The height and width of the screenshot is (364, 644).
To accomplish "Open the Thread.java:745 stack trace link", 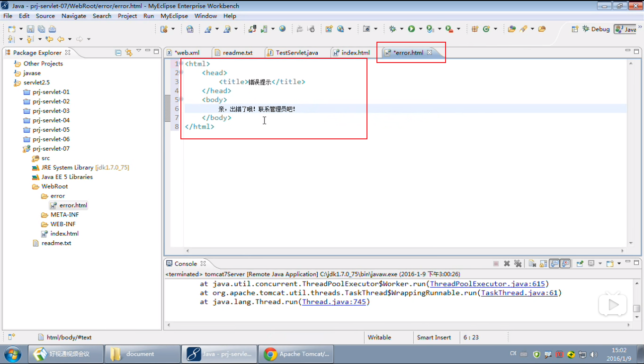I will click(334, 302).
